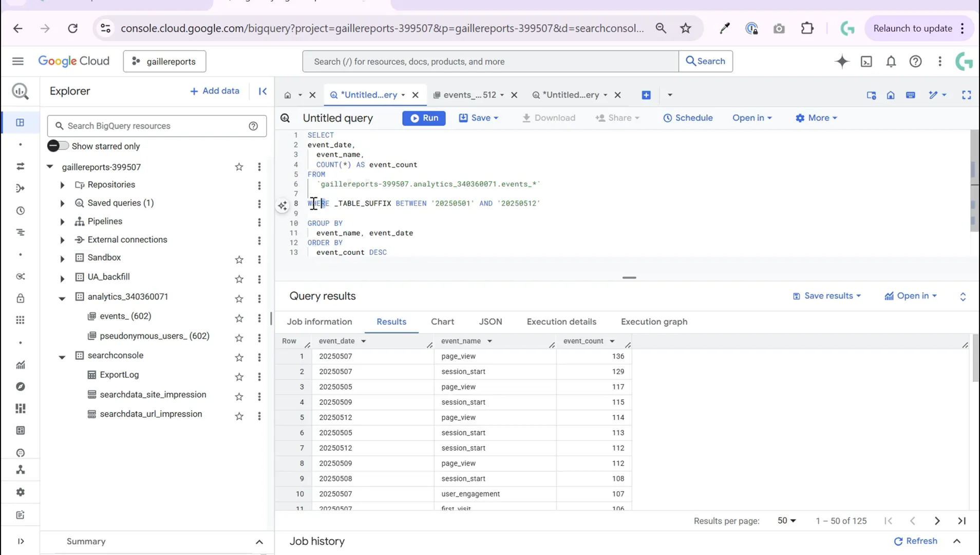Screen dimensions: 980x555
Task: Expand the left navigation rail
Action: point(21,541)
